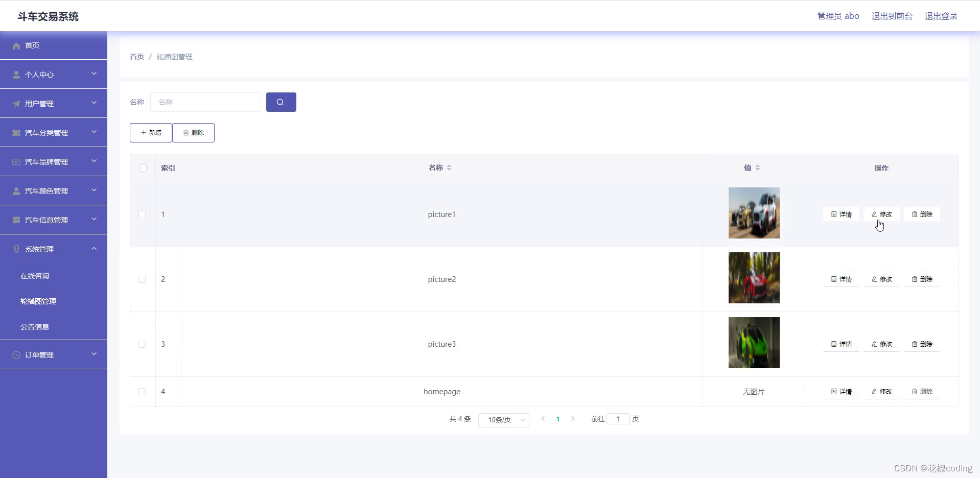
Task: Click the 新增 add button
Action: tap(151, 133)
